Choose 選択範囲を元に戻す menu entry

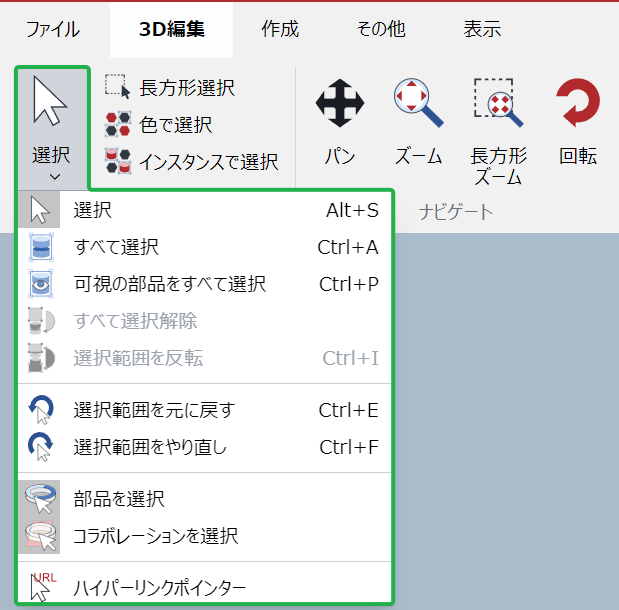click(204, 410)
